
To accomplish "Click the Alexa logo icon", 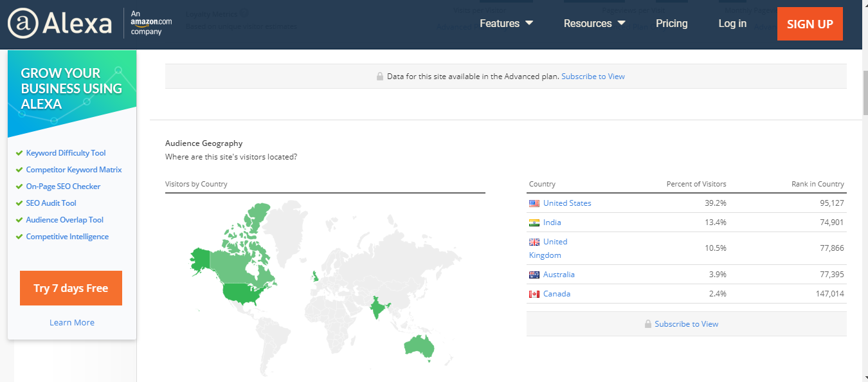I will click(x=23, y=24).
